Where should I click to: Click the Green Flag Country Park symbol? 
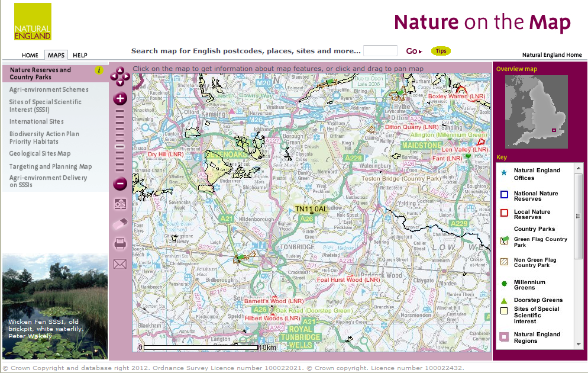tap(505, 241)
